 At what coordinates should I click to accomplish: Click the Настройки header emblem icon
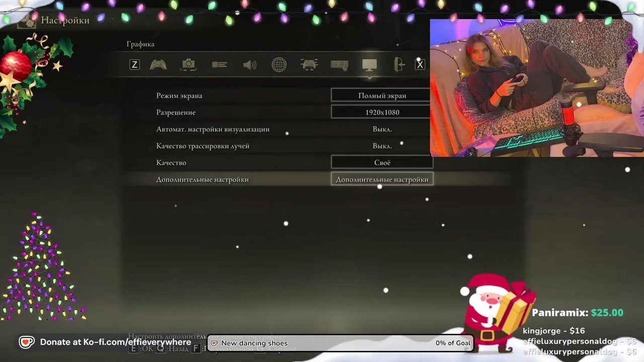[27, 20]
